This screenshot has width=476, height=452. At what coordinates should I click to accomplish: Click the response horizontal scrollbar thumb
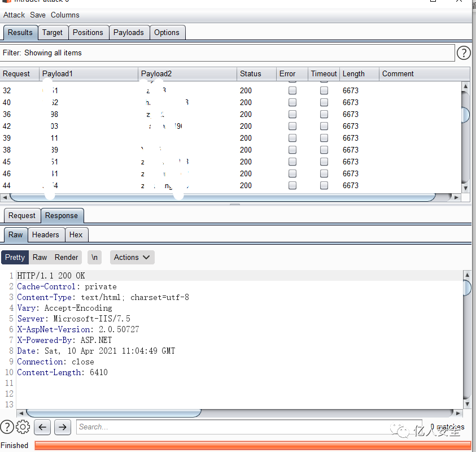[114, 413]
